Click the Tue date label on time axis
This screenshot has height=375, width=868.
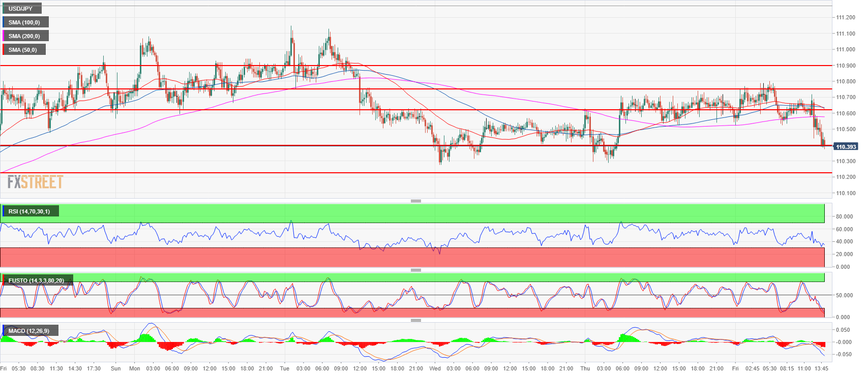(x=285, y=368)
